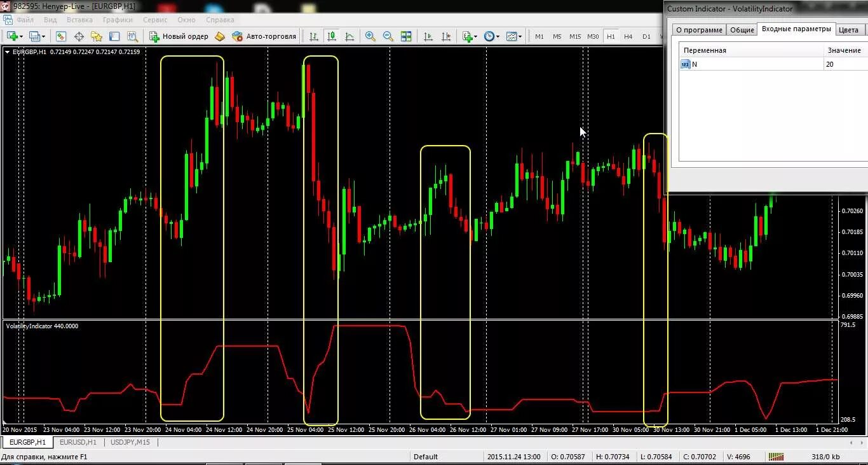Switch to the EURUSD,H1 chart tab

coord(78,441)
